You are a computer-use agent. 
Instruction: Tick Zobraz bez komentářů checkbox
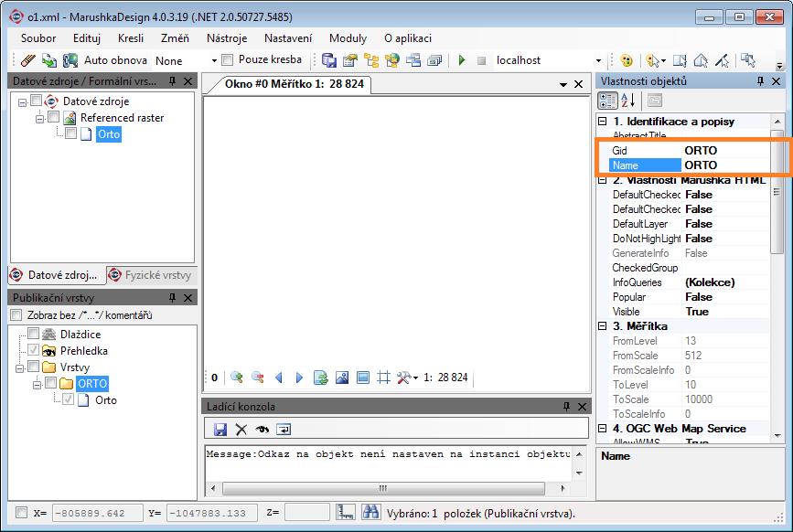click(x=16, y=315)
